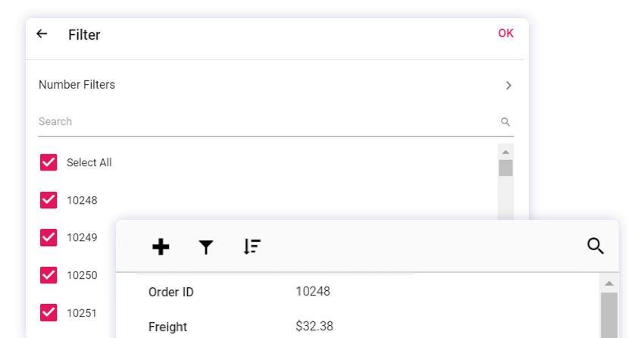Click the grid scrollbar up arrow
The height and width of the screenshot is (338, 644).
[608, 283]
